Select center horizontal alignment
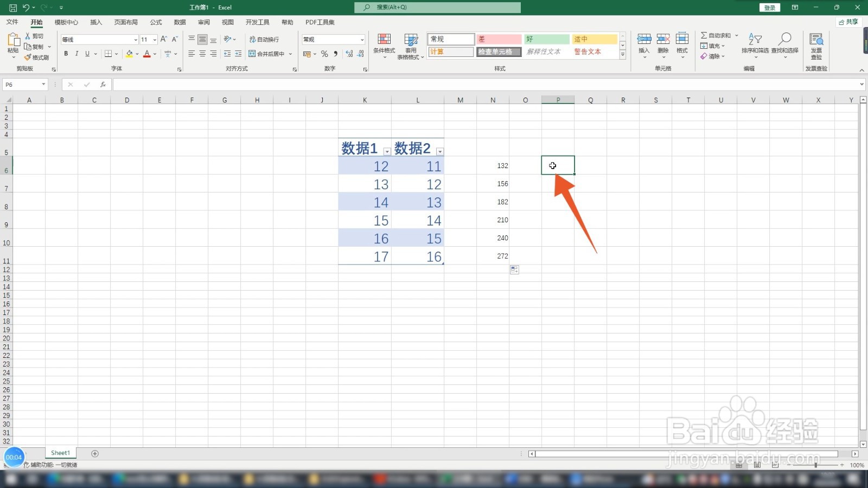Viewport: 868px width, 488px height. click(x=202, y=54)
